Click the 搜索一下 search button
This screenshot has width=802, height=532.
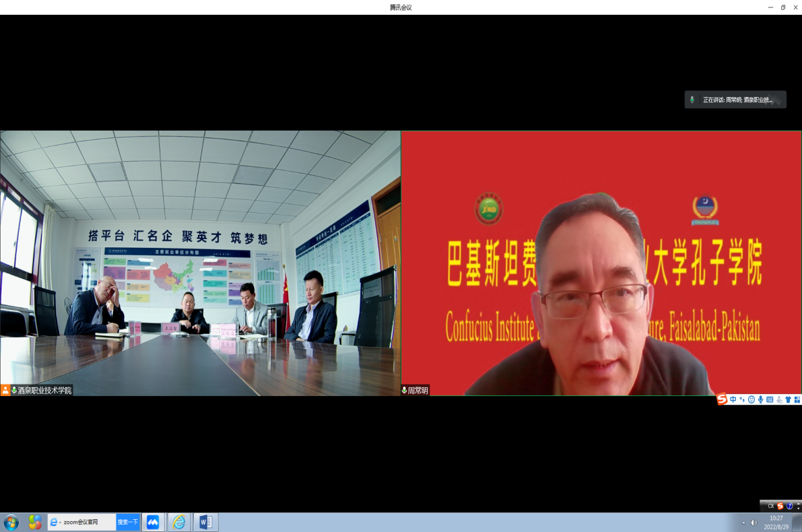click(x=128, y=522)
